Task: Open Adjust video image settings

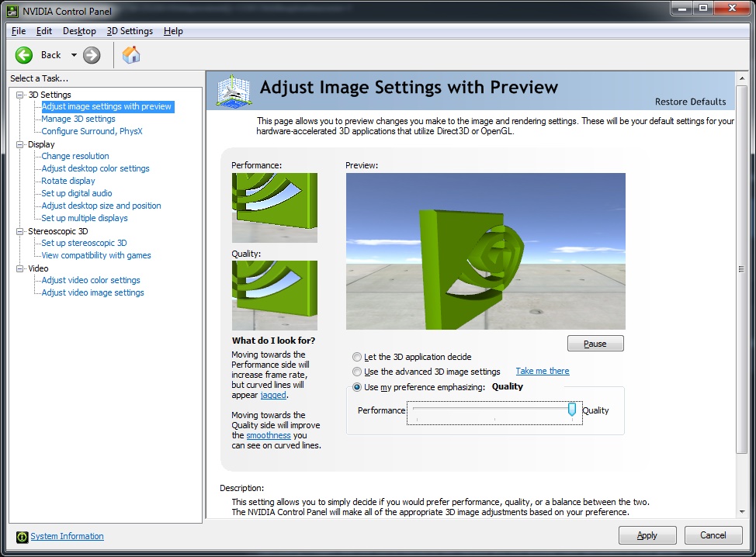Action: (x=92, y=293)
